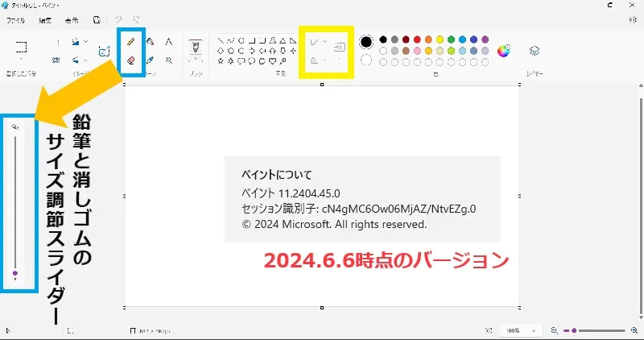Pick the Oval shape
This screenshot has height=340, width=644.
point(242,41)
